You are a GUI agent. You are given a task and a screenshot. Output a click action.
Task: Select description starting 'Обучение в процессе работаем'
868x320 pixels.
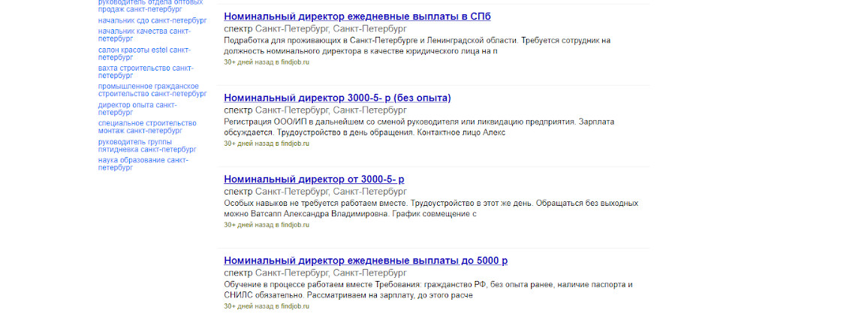428,290
